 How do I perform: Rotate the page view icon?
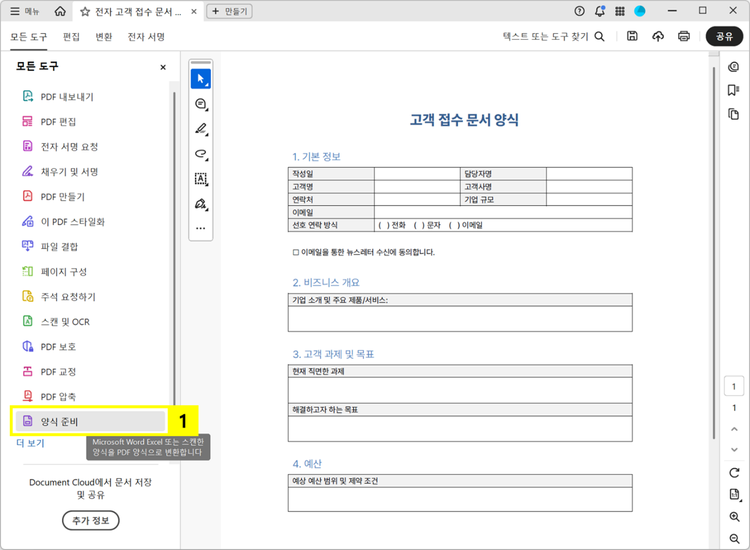pos(734,473)
